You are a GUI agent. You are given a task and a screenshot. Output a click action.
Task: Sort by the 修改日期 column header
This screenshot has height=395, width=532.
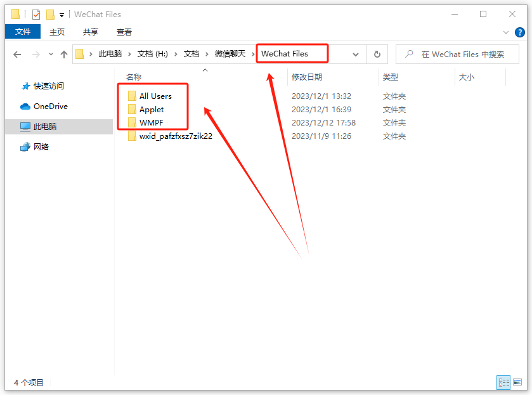(x=307, y=77)
